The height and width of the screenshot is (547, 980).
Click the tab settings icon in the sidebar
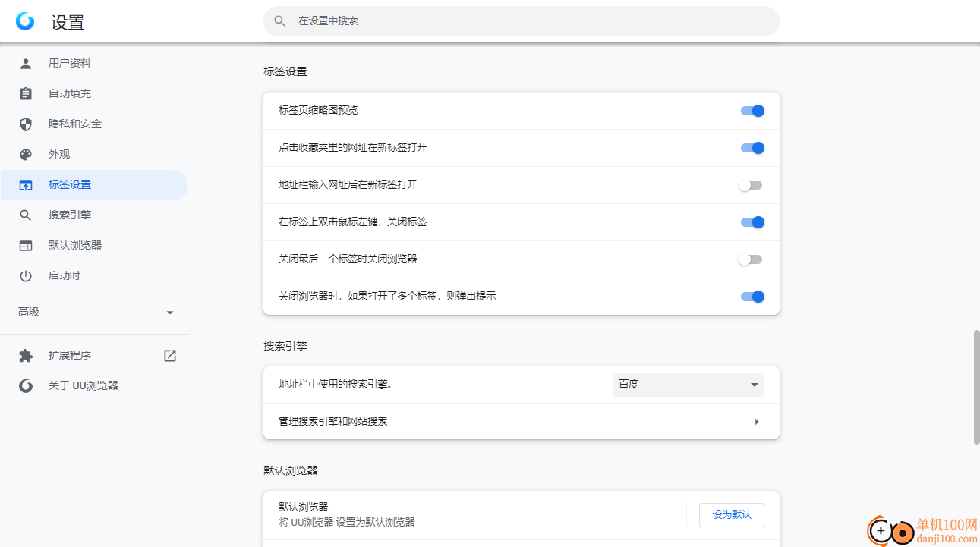click(26, 184)
